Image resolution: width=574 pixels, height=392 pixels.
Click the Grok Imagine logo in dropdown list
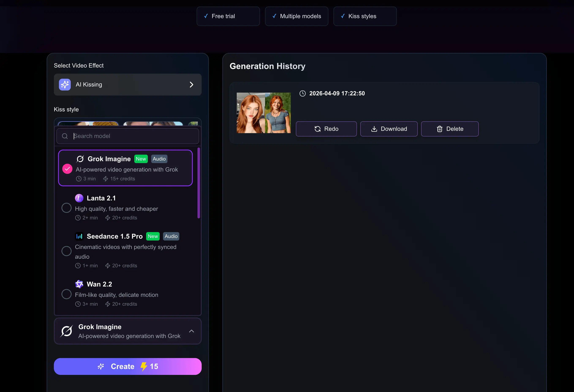pyautogui.click(x=80, y=159)
